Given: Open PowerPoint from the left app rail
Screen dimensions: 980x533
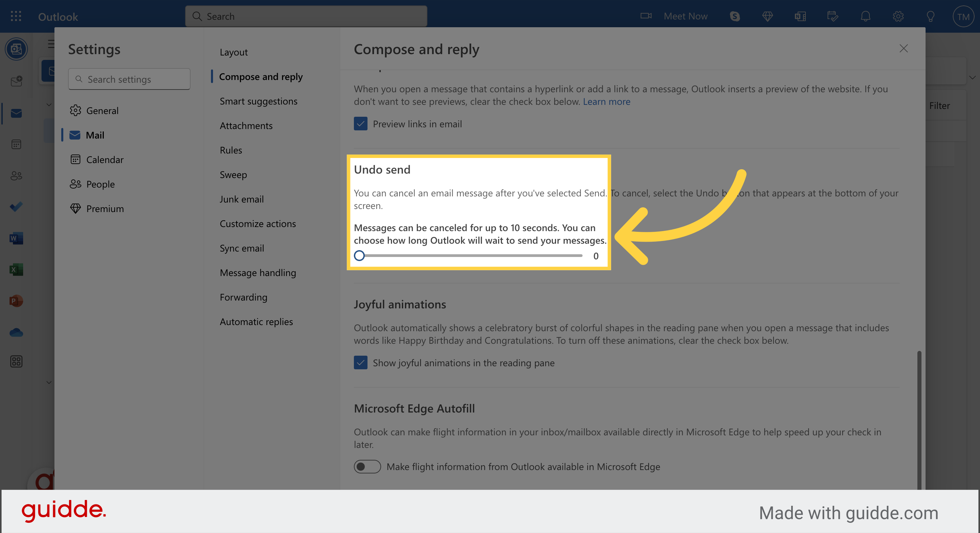Looking at the screenshot, I should 16,301.
